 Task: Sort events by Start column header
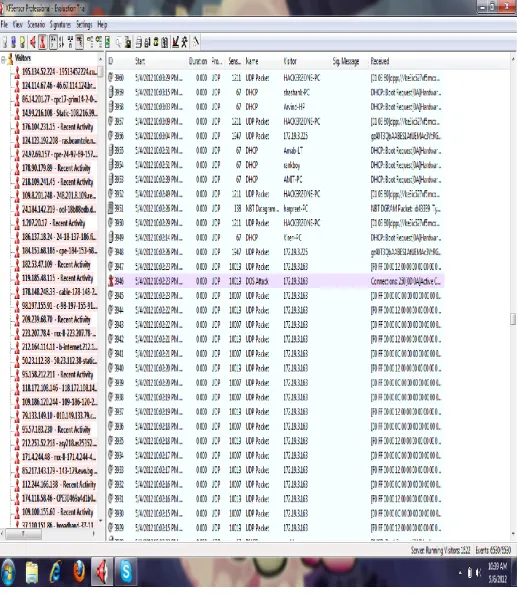[x=160, y=61]
